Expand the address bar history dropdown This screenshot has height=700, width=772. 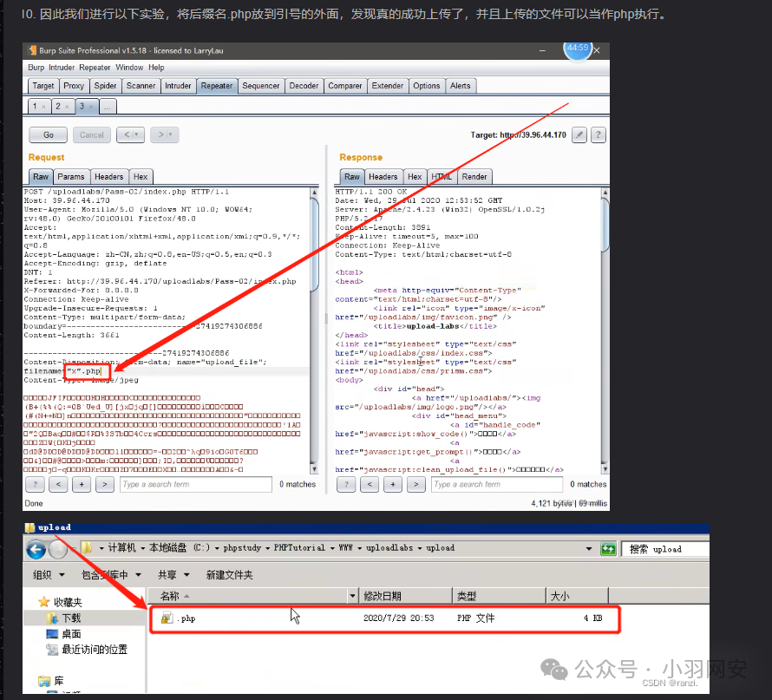[589, 548]
